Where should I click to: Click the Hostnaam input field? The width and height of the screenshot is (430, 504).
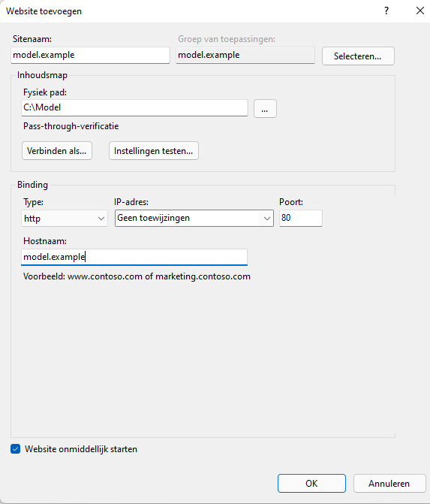[134, 257]
